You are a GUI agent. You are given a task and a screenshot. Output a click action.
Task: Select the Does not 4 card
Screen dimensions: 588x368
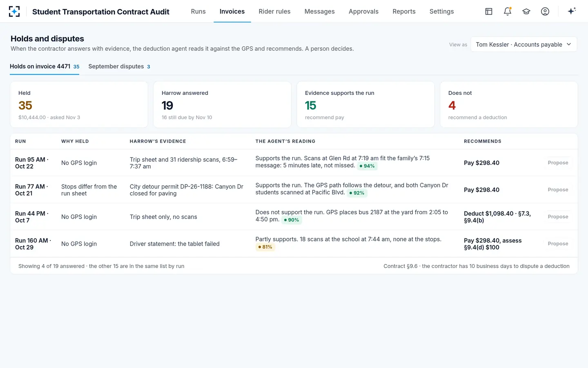click(509, 105)
